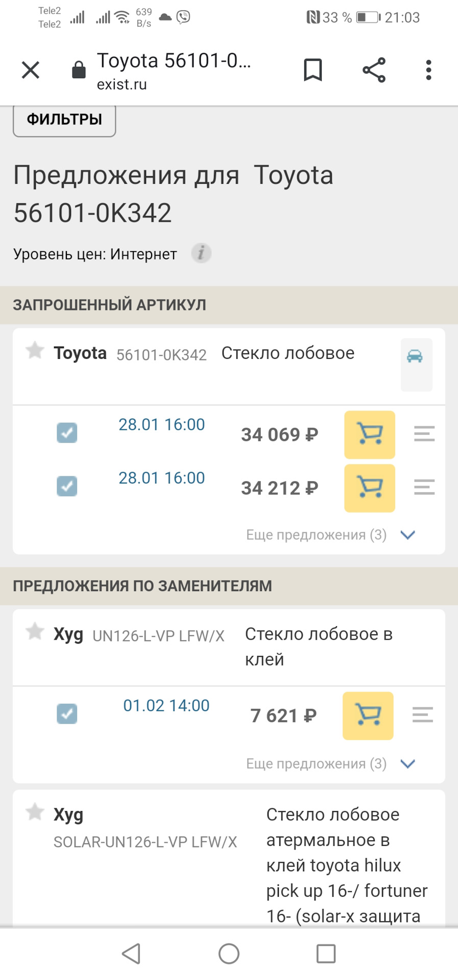Image resolution: width=458 pixels, height=980 pixels.
Task: Bookmark this exist.ru page
Action: click(313, 70)
